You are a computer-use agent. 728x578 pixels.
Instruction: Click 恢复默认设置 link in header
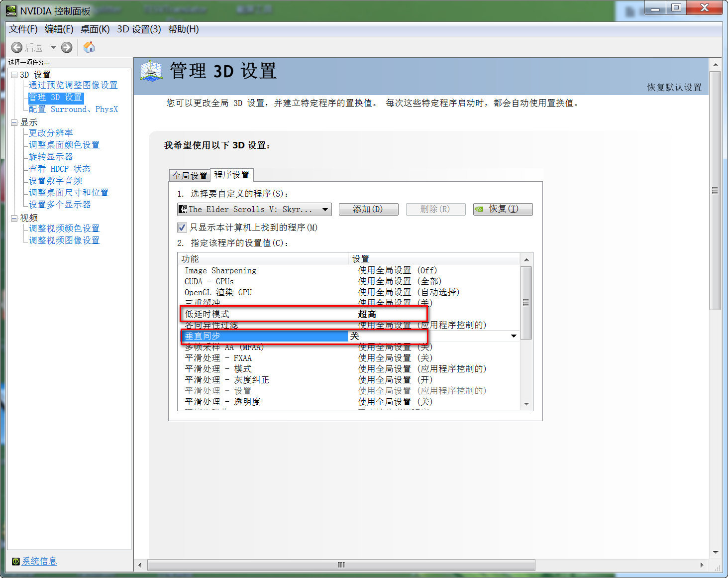point(674,87)
